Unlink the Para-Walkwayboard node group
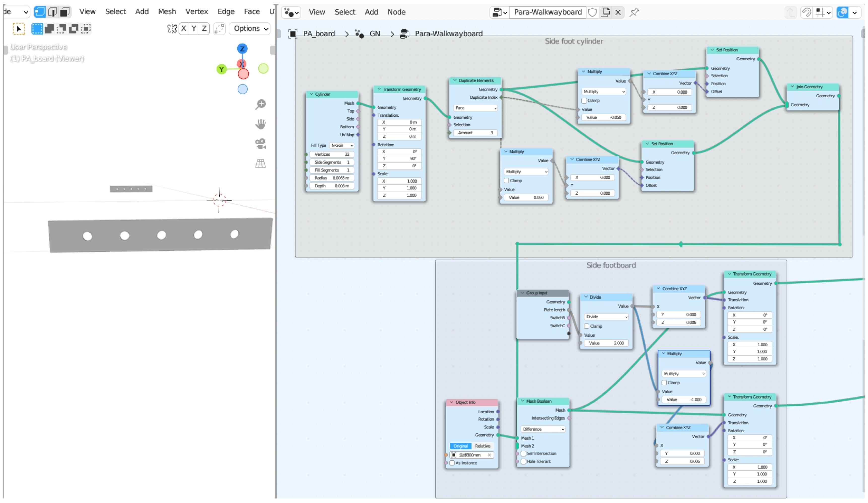 click(x=618, y=12)
